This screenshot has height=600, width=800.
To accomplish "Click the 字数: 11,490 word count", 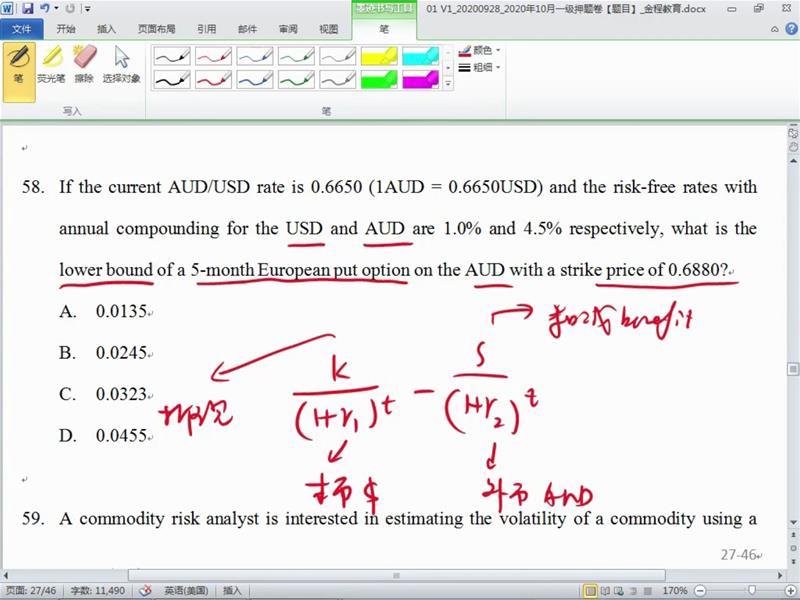I will (x=97, y=591).
